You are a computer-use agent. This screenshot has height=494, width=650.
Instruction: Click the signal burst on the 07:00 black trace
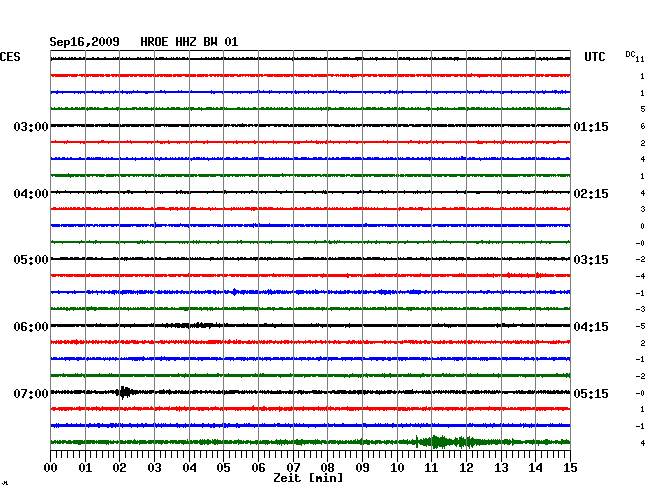click(126, 392)
